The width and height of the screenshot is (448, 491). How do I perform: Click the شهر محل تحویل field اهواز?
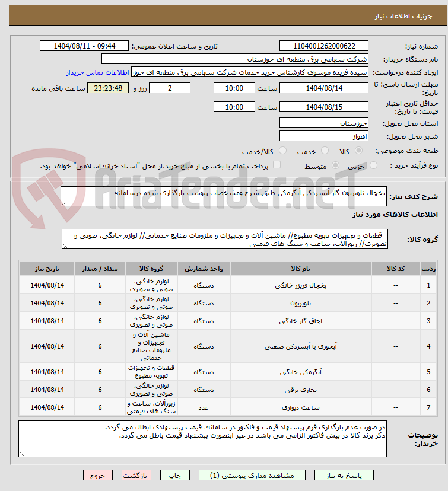point(324,136)
